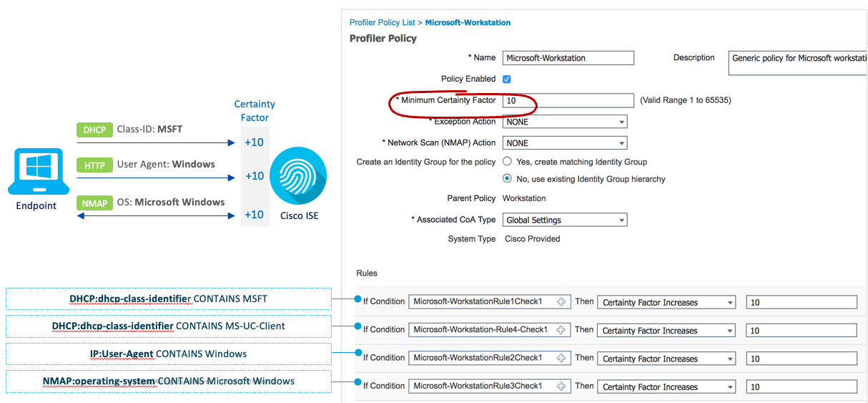
Task: Click the plus icon on Microsoft-WorkstationRule3Check1
Action: (x=561, y=386)
